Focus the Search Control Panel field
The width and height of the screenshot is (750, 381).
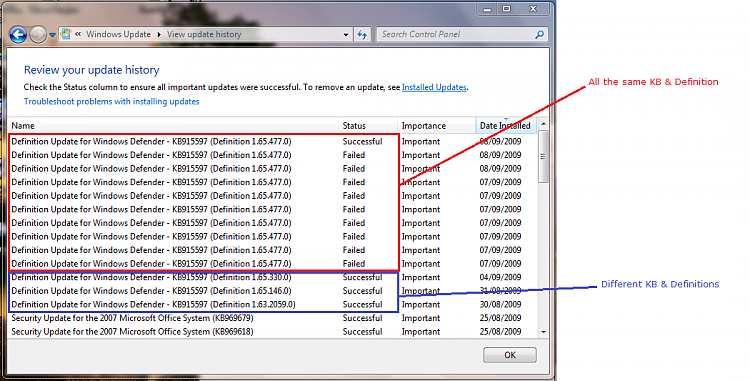[462, 34]
